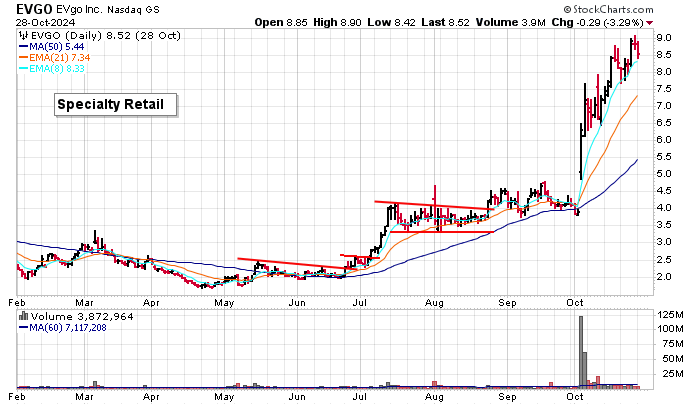700x405 pixels.
Task: Click the 2.0 price axis label
Action: pos(663,276)
